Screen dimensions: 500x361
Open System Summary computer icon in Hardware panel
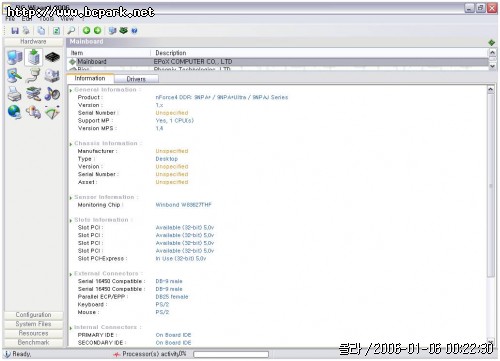pos(15,57)
